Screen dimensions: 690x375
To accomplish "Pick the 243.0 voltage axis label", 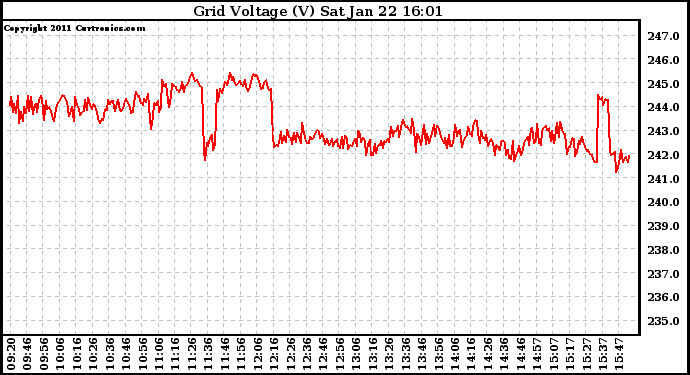I will tap(663, 132).
